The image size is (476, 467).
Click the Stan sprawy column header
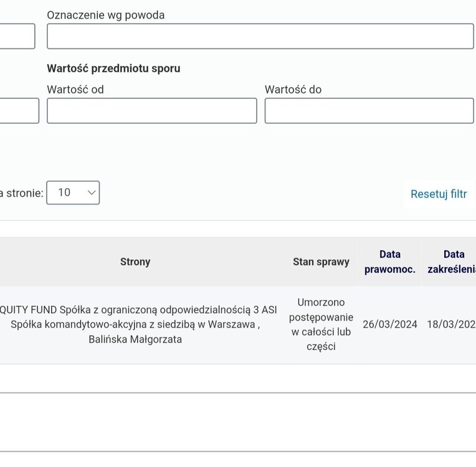pyautogui.click(x=321, y=262)
